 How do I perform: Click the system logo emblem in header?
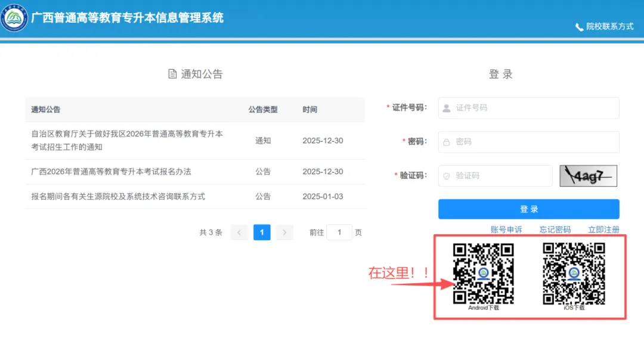14,18
